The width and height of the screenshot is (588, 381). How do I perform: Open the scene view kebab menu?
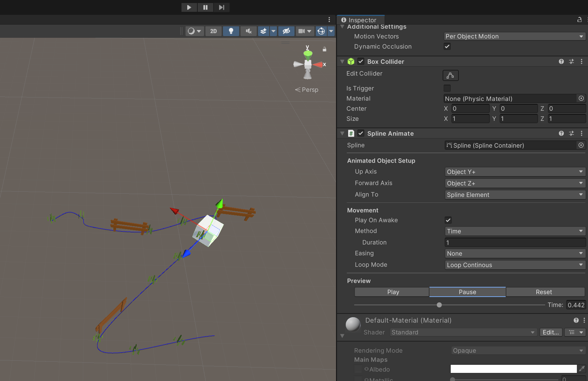click(329, 20)
